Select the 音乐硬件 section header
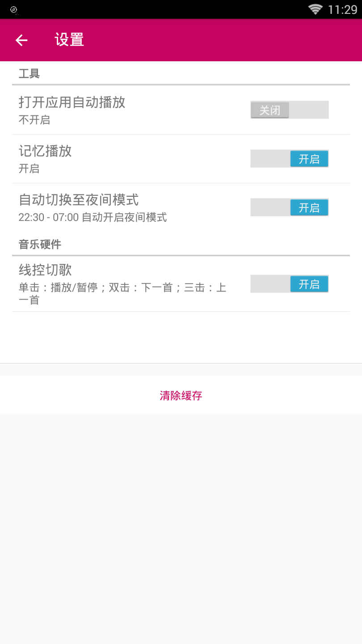 (40, 244)
